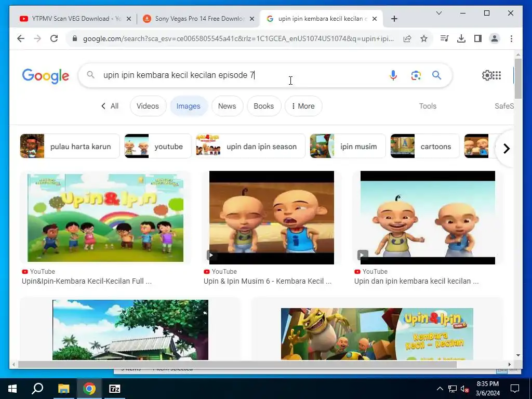Viewport: 532px width, 399px height.
Task: Toggle the Chrome side panel icon
Action: click(x=478, y=38)
